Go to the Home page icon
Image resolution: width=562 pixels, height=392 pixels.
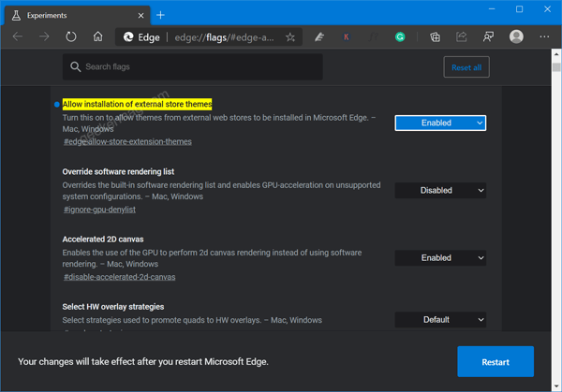coord(97,36)
